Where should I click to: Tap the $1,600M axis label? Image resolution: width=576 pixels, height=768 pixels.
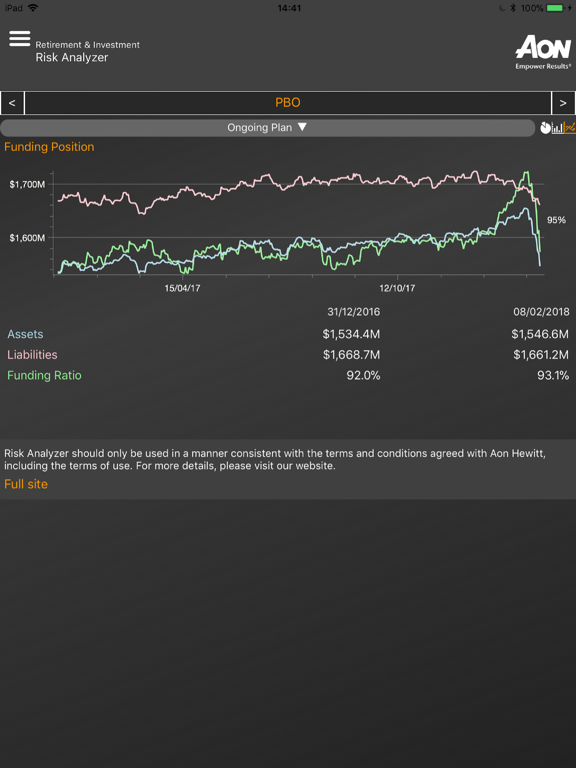tap(27, 238)
